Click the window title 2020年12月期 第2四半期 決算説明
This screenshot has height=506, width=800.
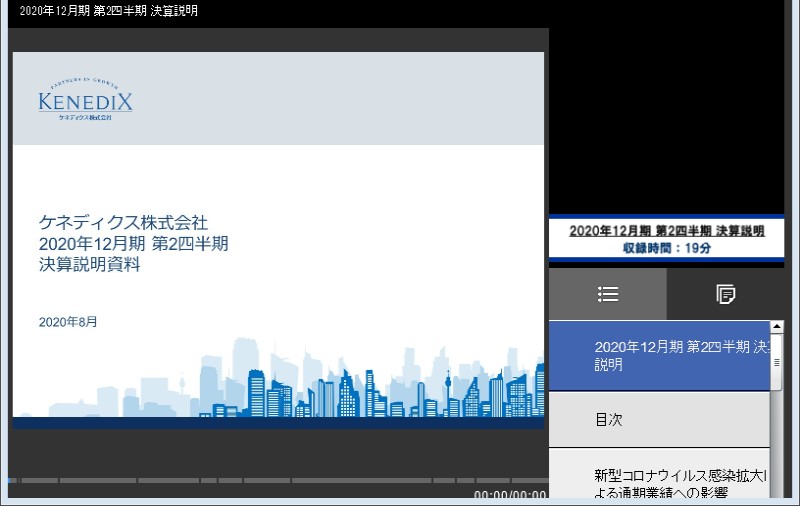[x=109, y=11]
